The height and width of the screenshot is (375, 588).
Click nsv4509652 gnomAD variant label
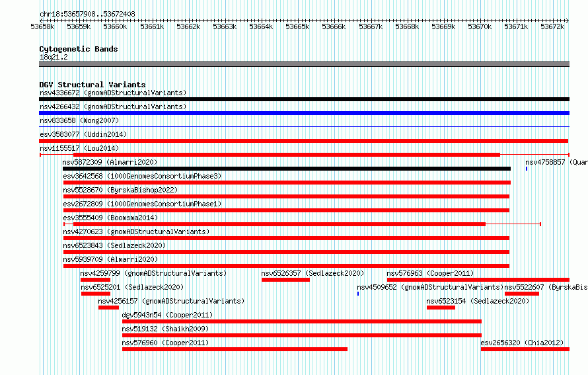point(430,287)
